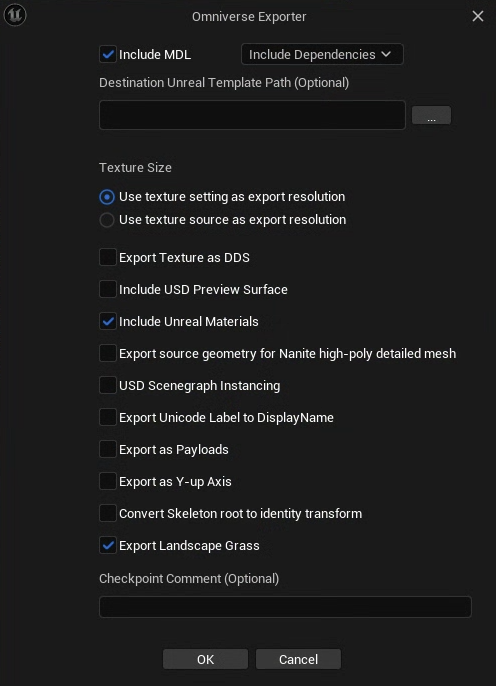Viewport: 496px width, 686px height.
Task: Open the Include Dependencies dropdown
Action: [322, 54]
